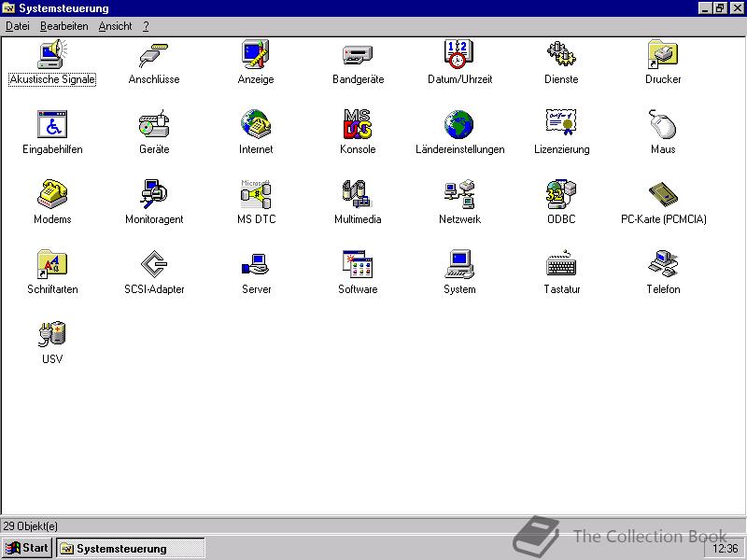Click Systemsteuerung taskbar button
The height and width of the screenshot is (560, 747).
coord(131,548)
